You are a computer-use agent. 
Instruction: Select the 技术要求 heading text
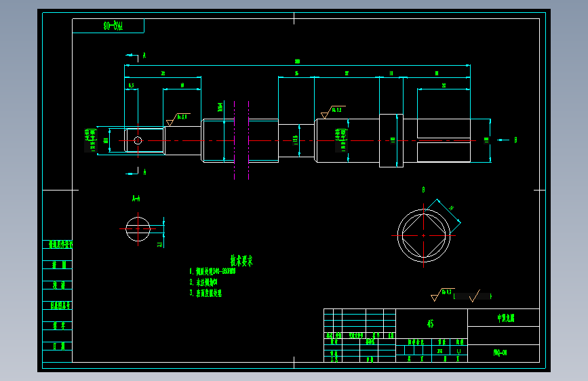[241, 260]
